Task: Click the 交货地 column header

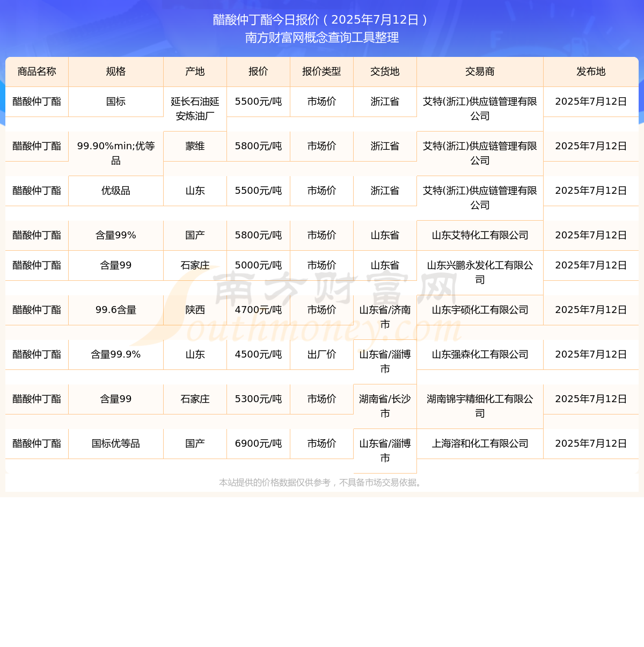Action: click(385, 71)
